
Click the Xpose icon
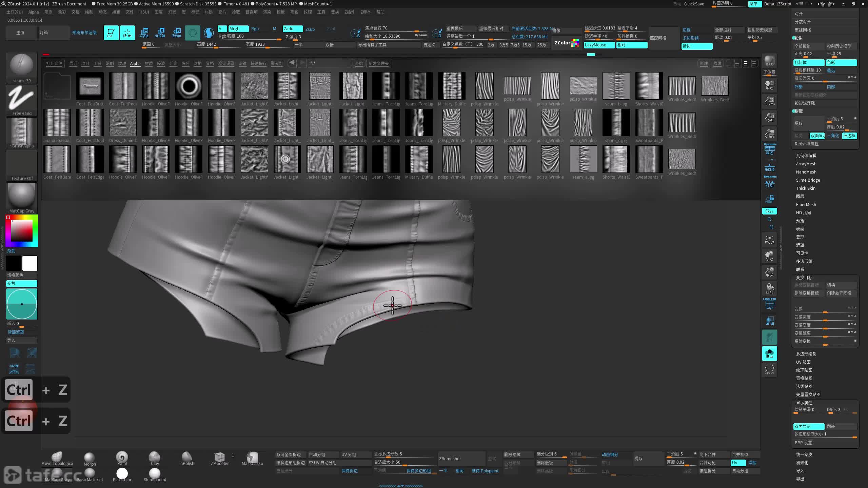coord(769,369)
